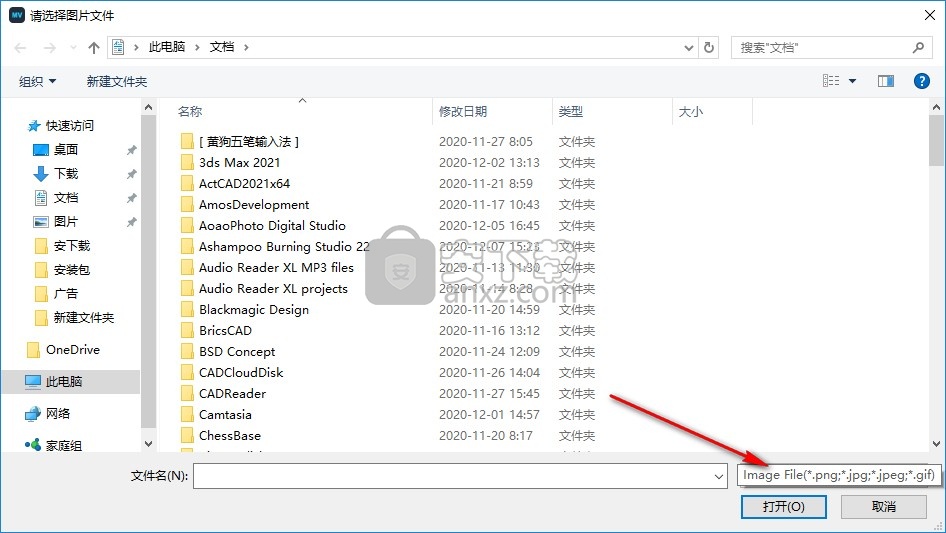Image resolution: width=946 pixels, height=533 pixels.
Task: Expand the address bar history dropdown
Action: (x=688, y=48)
